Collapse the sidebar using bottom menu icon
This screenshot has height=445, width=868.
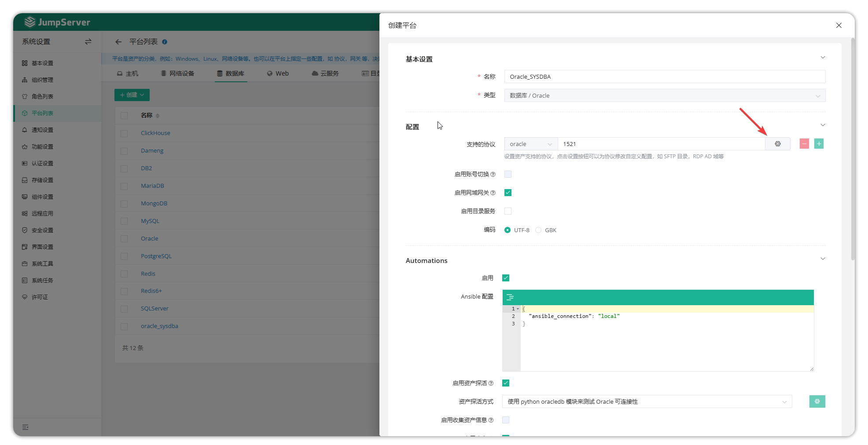tap(26, 427)
